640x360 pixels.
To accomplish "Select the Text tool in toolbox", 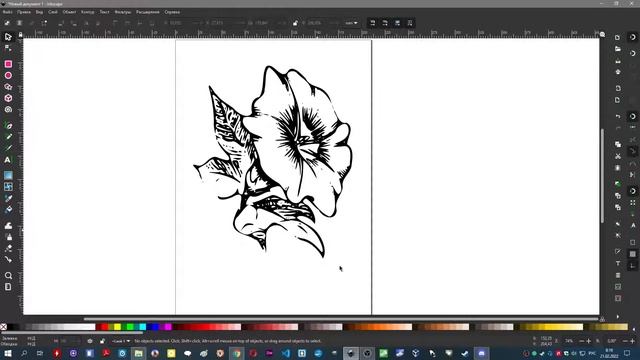I will pyautogui.click(x=8, y=160).
